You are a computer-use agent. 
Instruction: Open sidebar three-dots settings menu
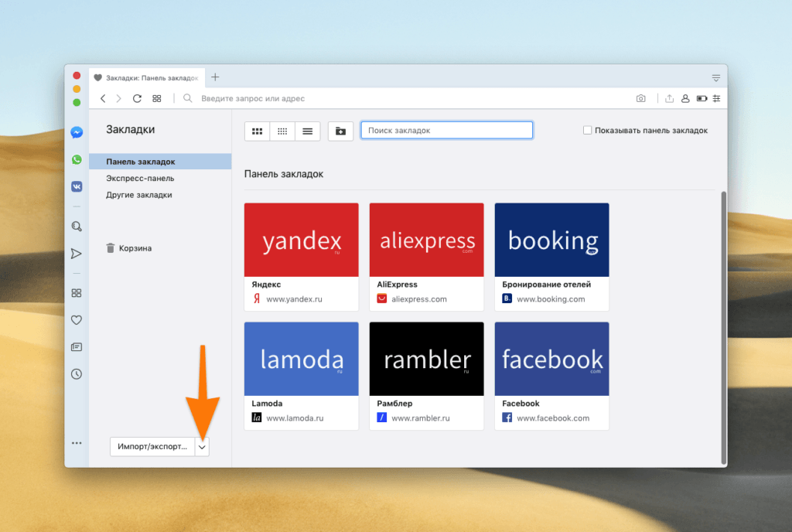pyautogui.click(x=77, y=443)
